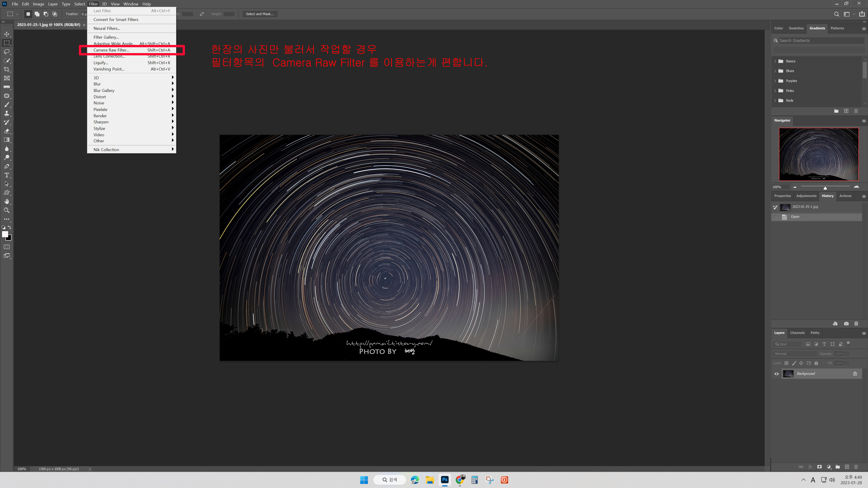
Task: Open the Photoshop search icon in options bar
Action: pyautogui.click(x=836, y=14)
